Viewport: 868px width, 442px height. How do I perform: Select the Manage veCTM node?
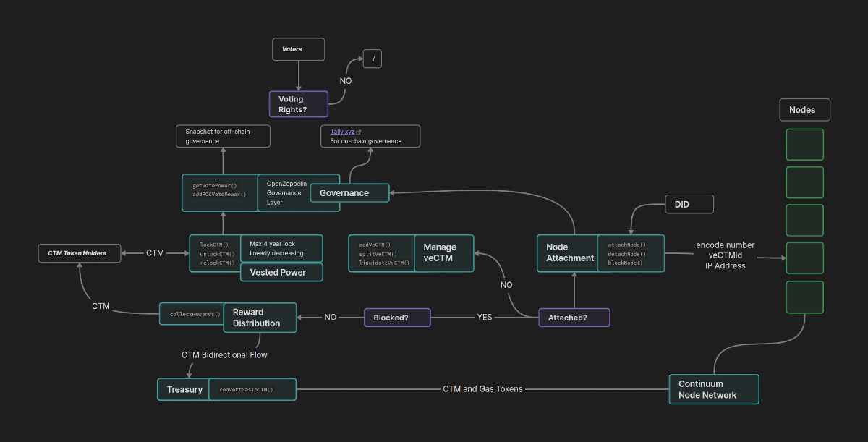(x=444, y=253)
